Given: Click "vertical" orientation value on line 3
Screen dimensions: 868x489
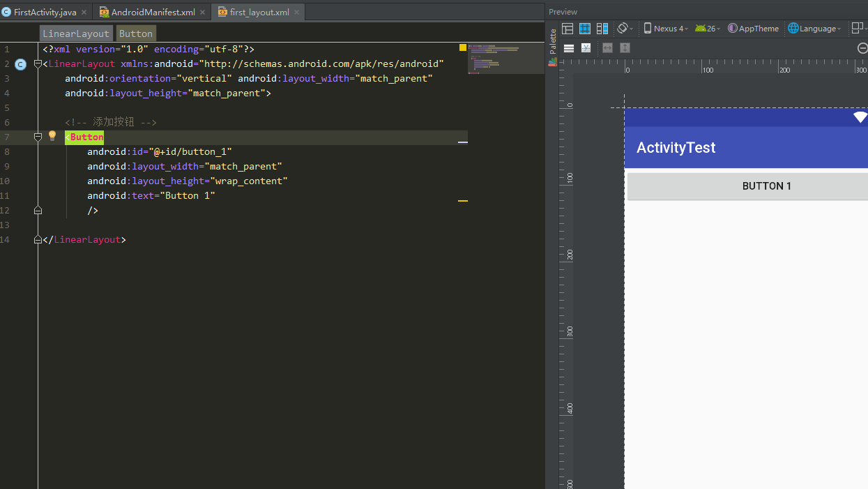Looking at the screenshot, I should (x=204, y=78).
